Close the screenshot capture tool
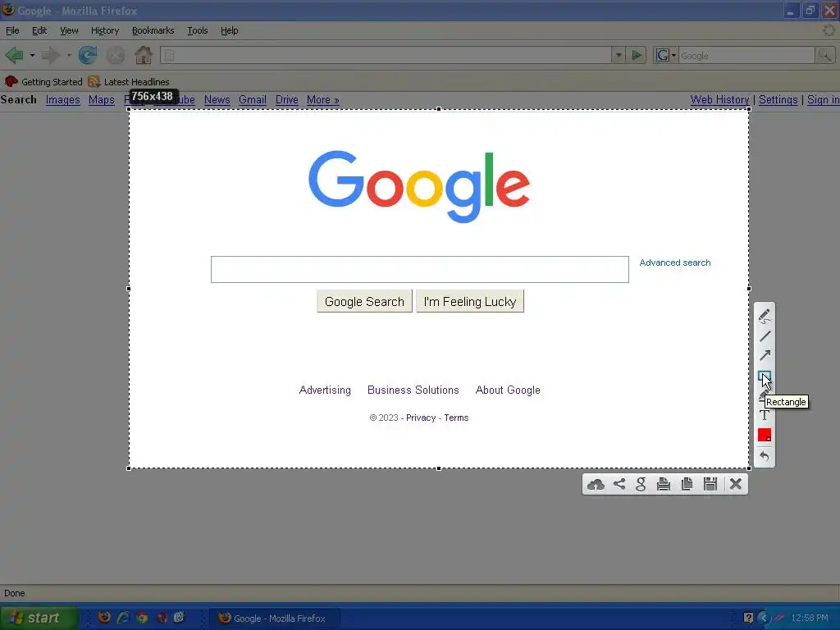Viewport: 840px width, 630px height. [x=736, y=484]
